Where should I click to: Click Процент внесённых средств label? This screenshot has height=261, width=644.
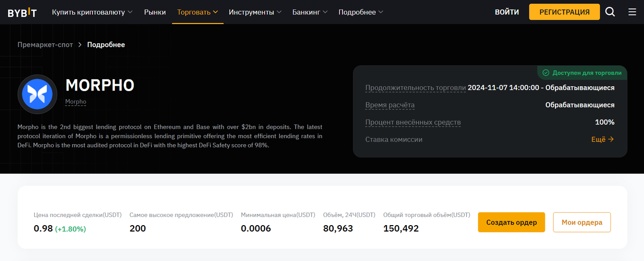pos(413,122)
